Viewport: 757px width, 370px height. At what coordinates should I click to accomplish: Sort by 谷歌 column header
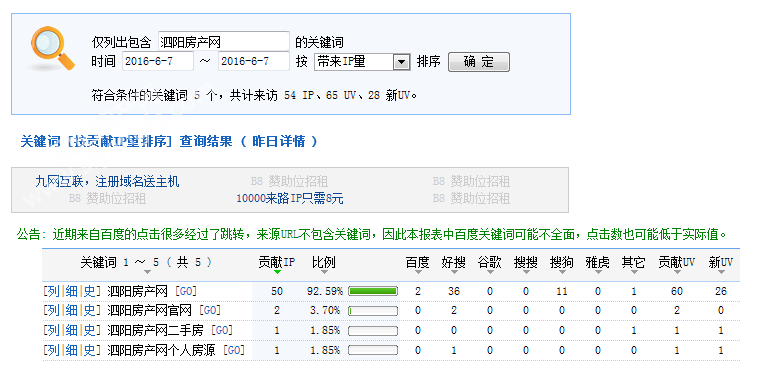(490, 262)
